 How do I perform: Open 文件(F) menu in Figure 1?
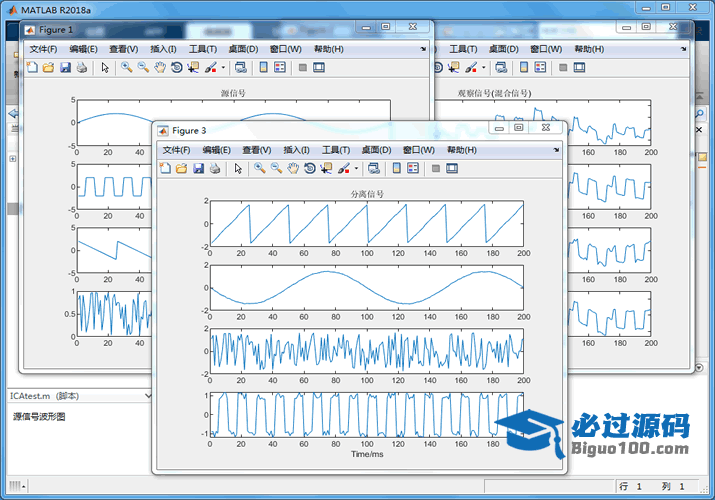pyautogui.click(x=43, y=49)
